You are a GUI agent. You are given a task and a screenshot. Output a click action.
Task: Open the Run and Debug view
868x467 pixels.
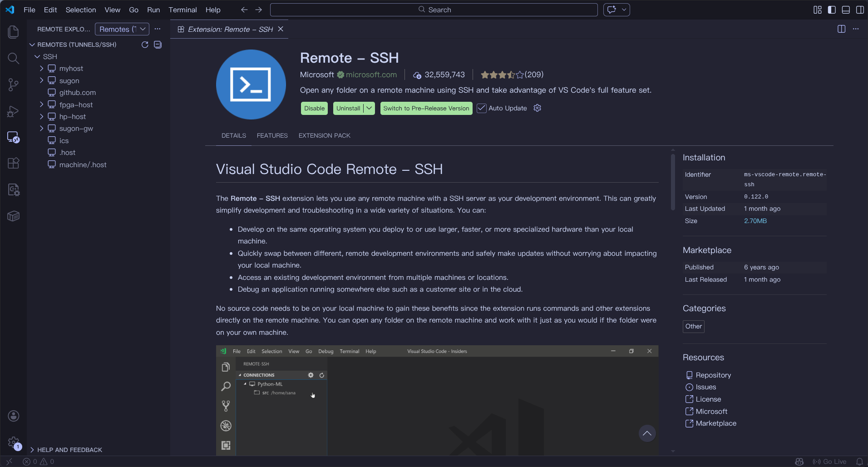point(14,111)
